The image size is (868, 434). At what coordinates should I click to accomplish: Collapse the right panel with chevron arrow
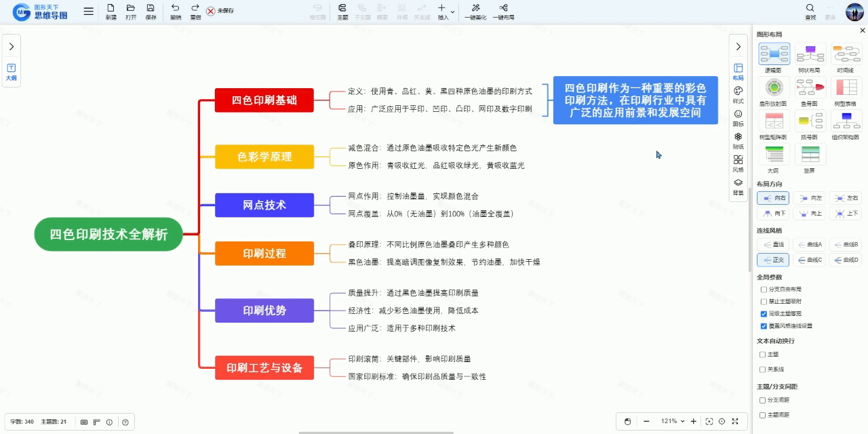(x=738, y=46)
